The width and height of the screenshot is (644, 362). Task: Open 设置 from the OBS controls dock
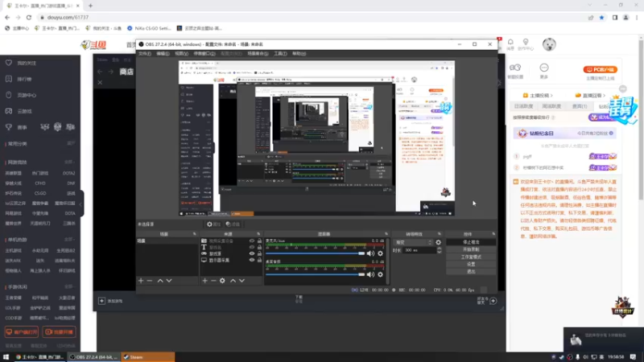point(471,265)
